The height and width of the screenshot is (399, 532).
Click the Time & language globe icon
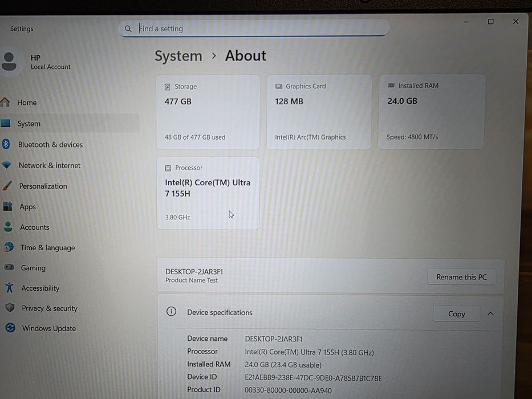point(9,247)
